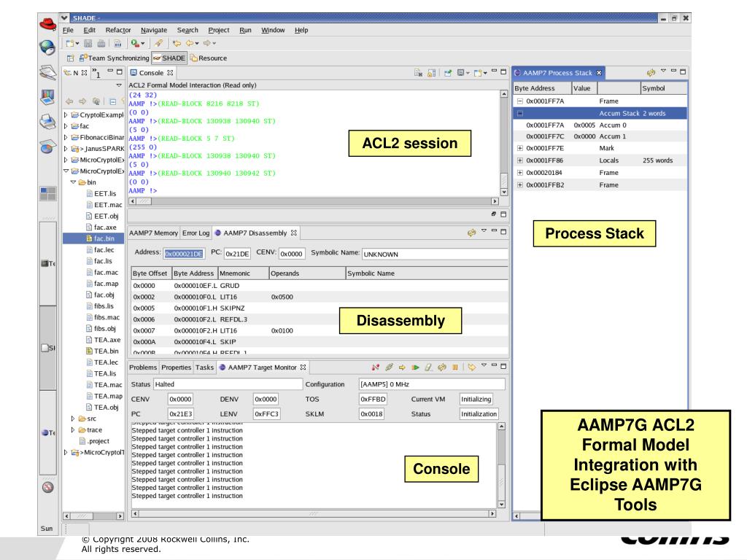The image size is (747, 560).
Task: Open the Display Selected Console dropdown arrow
Action: 468,74
